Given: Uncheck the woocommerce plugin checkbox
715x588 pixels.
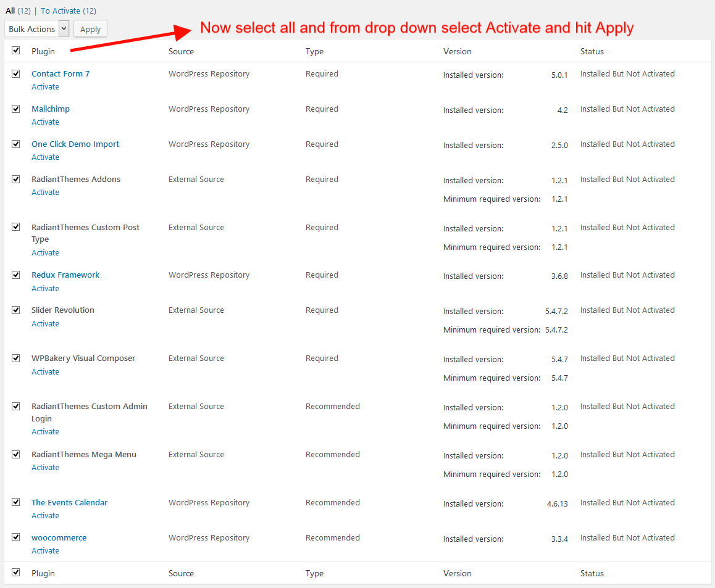Looking at the screenshot, I should point(15,537).
